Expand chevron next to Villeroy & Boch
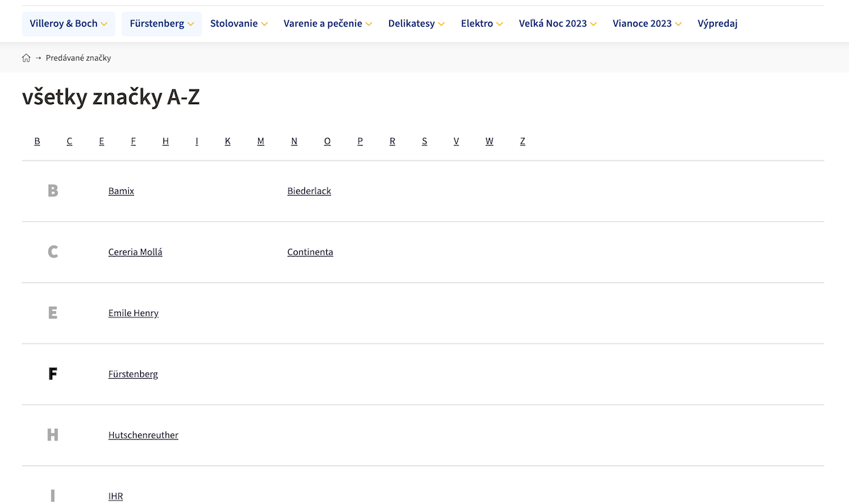849x504 pixels. pos(104,24)
